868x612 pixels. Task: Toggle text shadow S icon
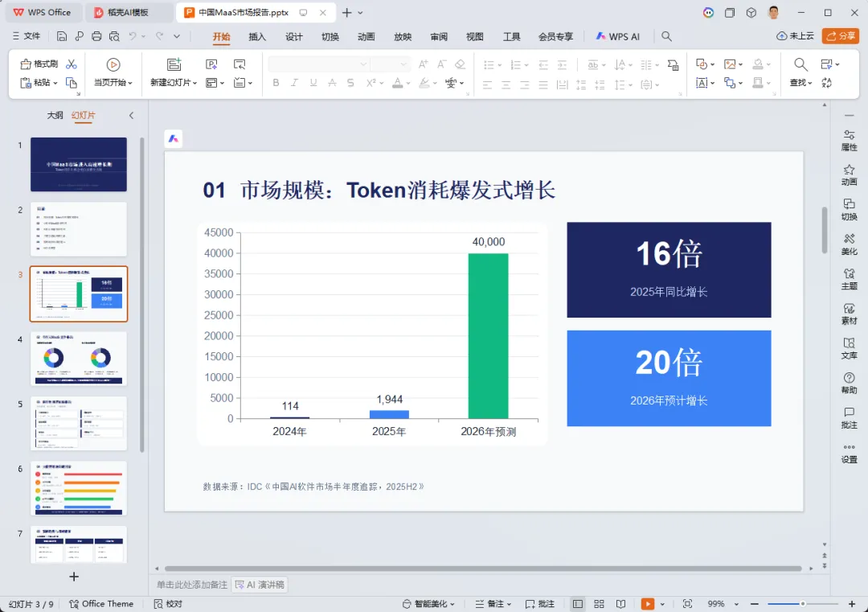point(350,83)
